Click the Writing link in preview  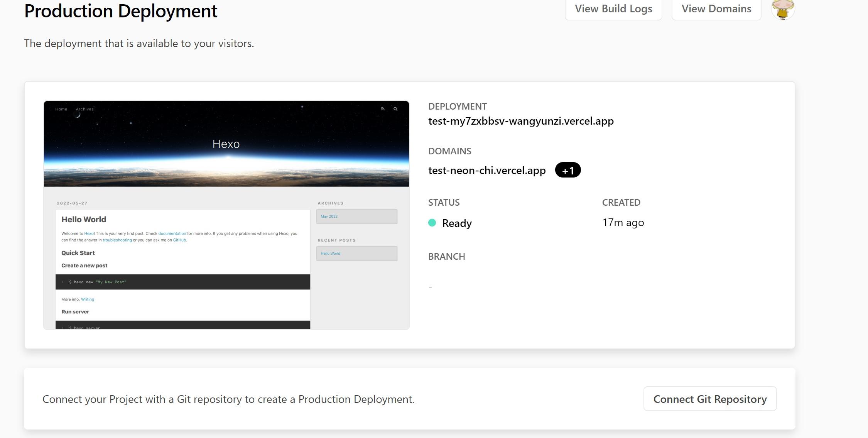88,299
